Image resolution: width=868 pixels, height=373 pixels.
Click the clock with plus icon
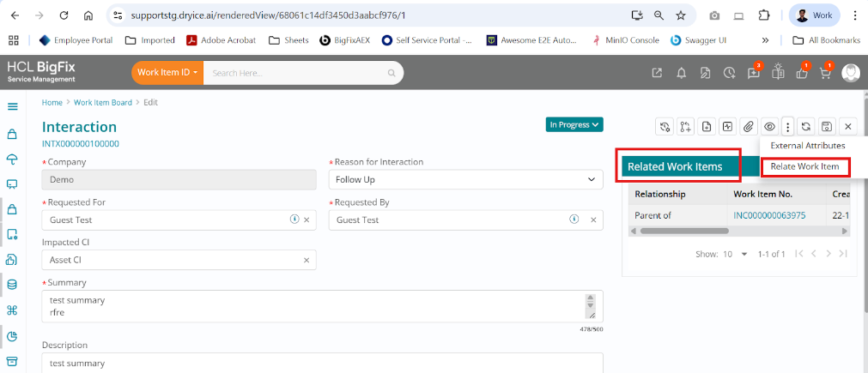coord(730,73)
